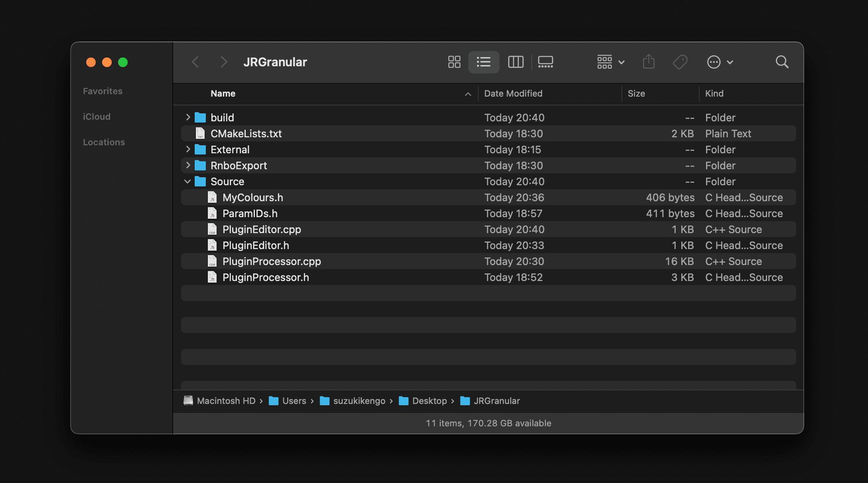Expand the RnboExport folder

tap(187, 165)
